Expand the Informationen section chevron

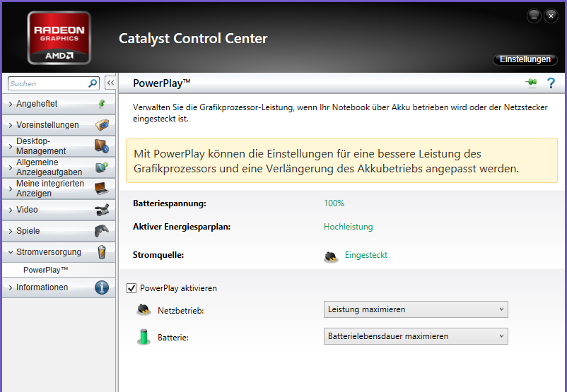coord(11,287)
